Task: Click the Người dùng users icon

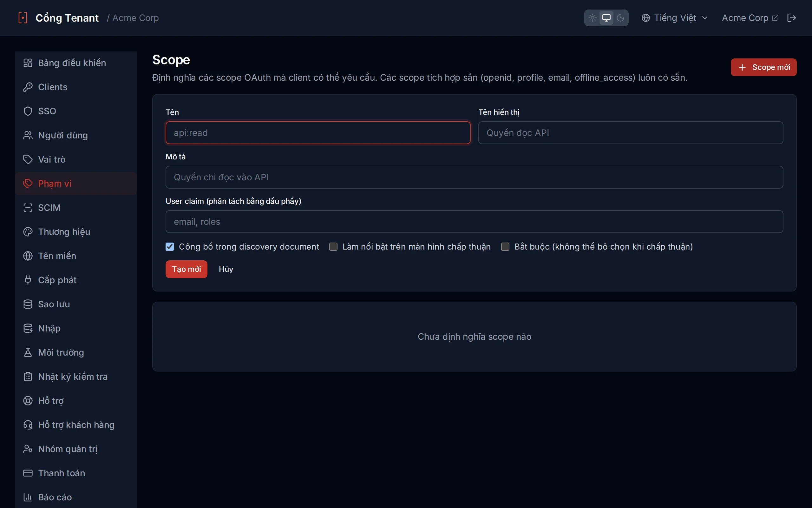Action: coord(28,135)
